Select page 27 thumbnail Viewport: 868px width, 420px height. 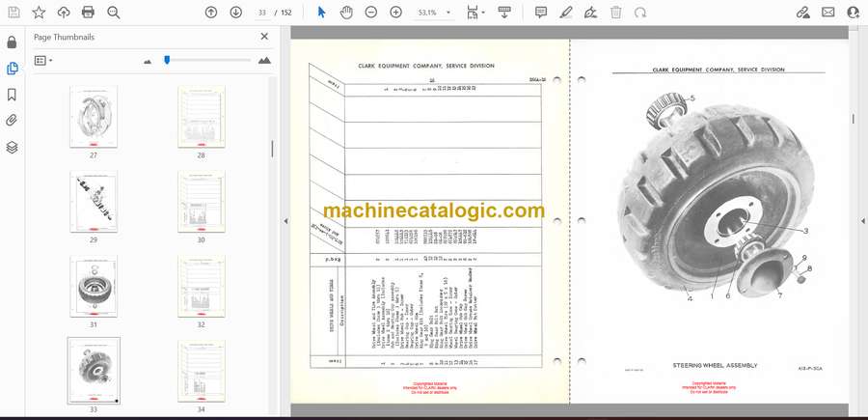[x=93, y=117]
